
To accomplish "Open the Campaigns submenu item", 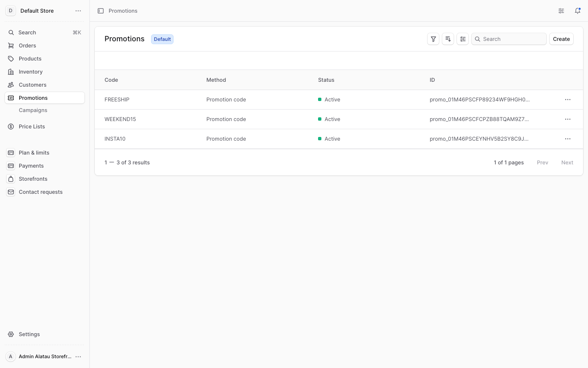I will (33, 110).
